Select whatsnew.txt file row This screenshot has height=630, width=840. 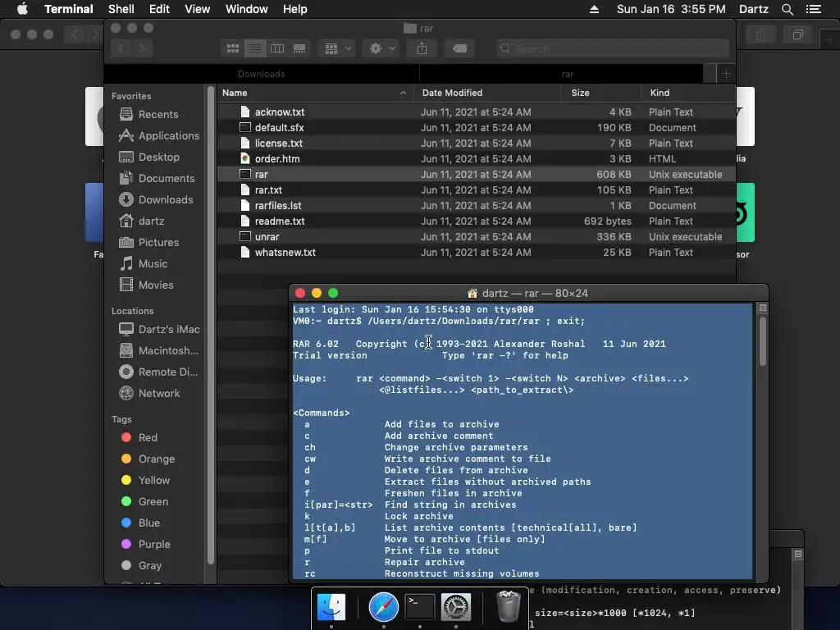point(477,253)
